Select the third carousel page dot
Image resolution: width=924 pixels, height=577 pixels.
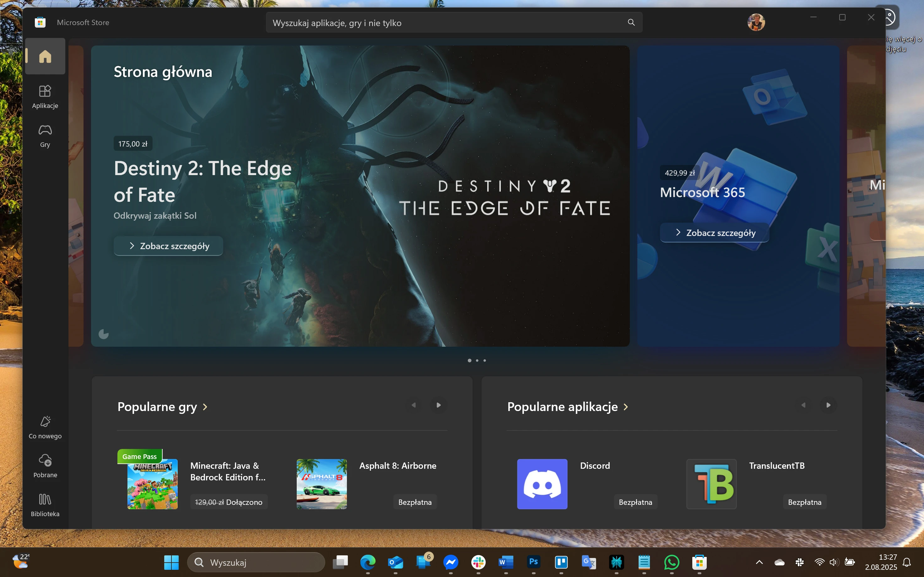tap(484, 360)
